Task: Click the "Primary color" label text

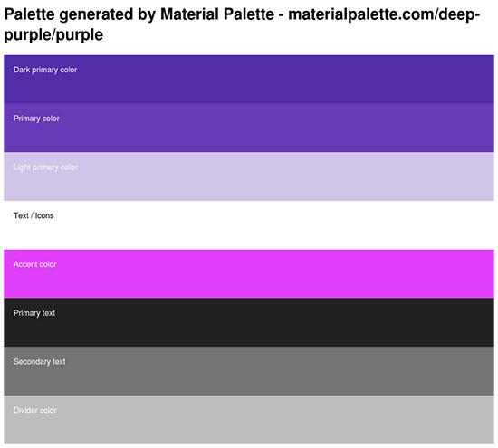Action: point(36,119)
